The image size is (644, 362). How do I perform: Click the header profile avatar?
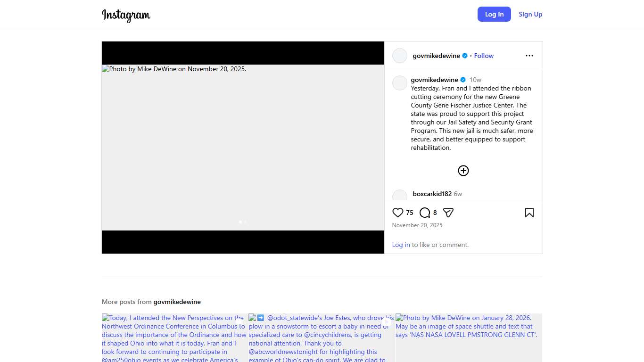tap(399, 56)
